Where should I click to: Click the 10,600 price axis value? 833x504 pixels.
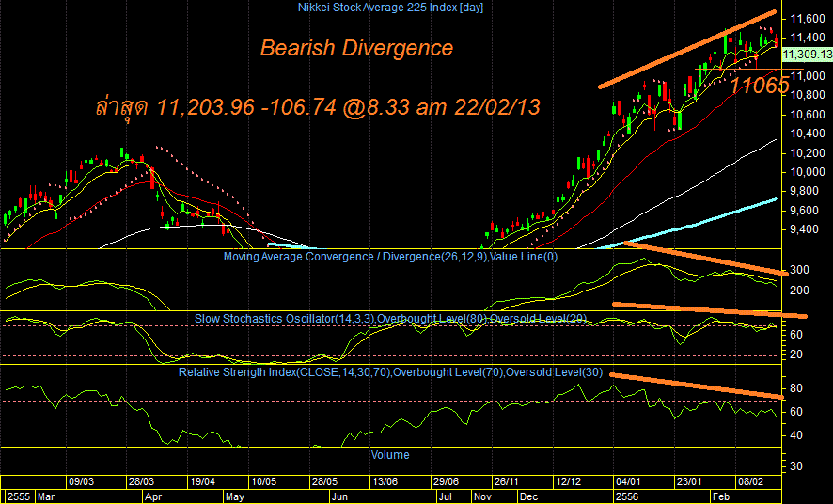coord(808,115)
